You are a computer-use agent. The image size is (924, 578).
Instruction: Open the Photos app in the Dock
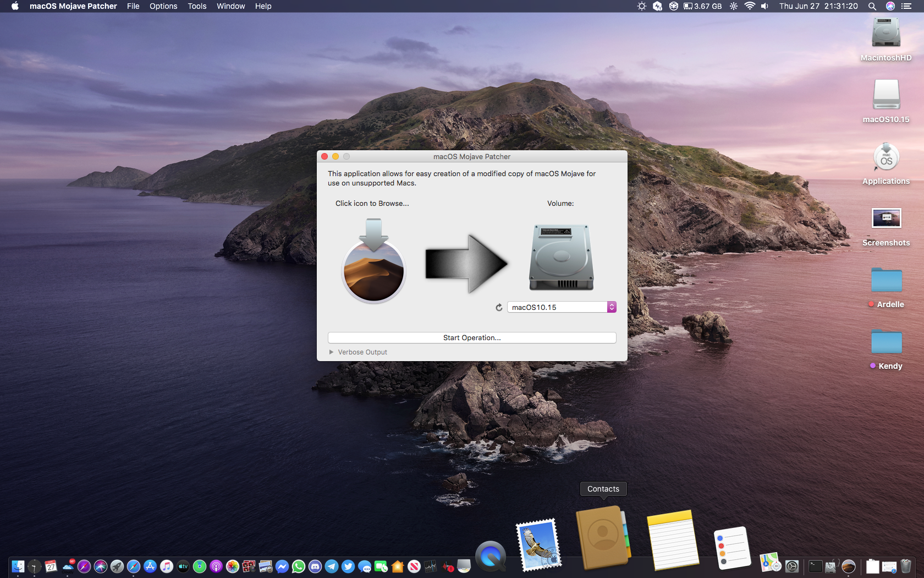click(x=233, y=566)
